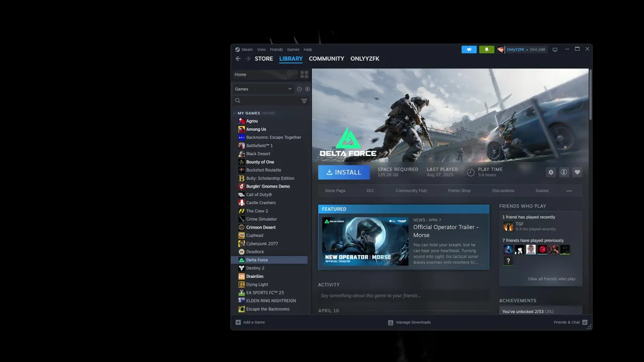Click the recent activity clock icon

point(299,89)
